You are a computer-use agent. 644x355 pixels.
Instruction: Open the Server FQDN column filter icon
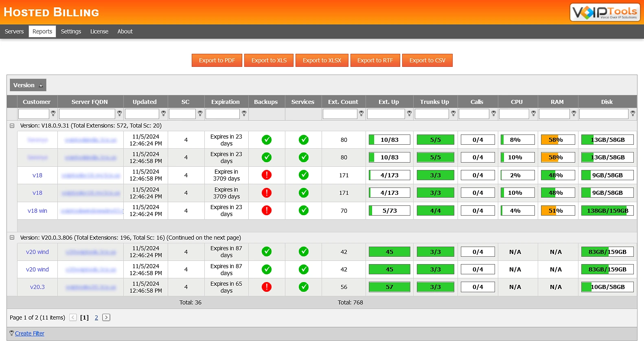tap(119, 114)
